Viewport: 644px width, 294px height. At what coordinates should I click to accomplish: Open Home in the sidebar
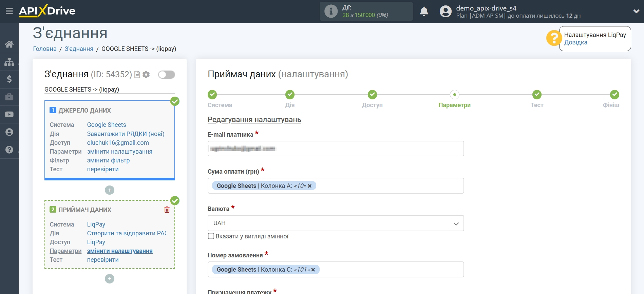click(x=9, y=44)
